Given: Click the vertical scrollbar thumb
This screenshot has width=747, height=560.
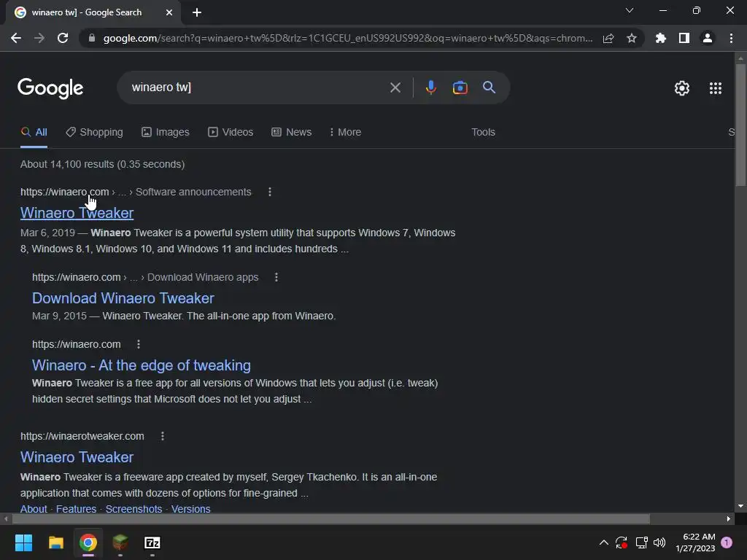Looking at the screenshot, I should 740,125.
